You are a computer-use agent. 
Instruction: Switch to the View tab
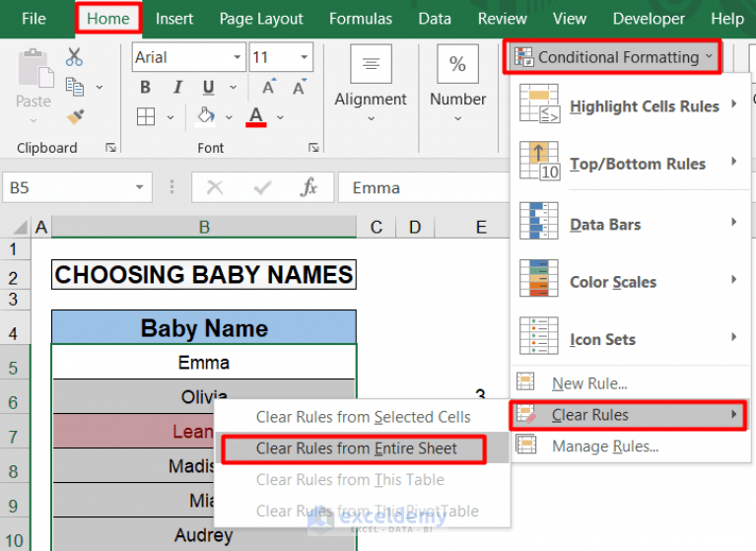[x=570, y=19]
